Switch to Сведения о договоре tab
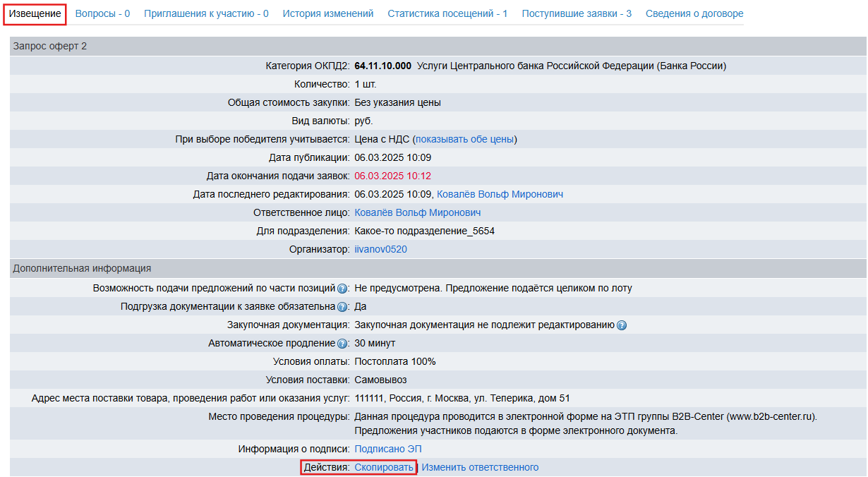The width and height of the screenshot is (868, 477). (x=694, y=14)
